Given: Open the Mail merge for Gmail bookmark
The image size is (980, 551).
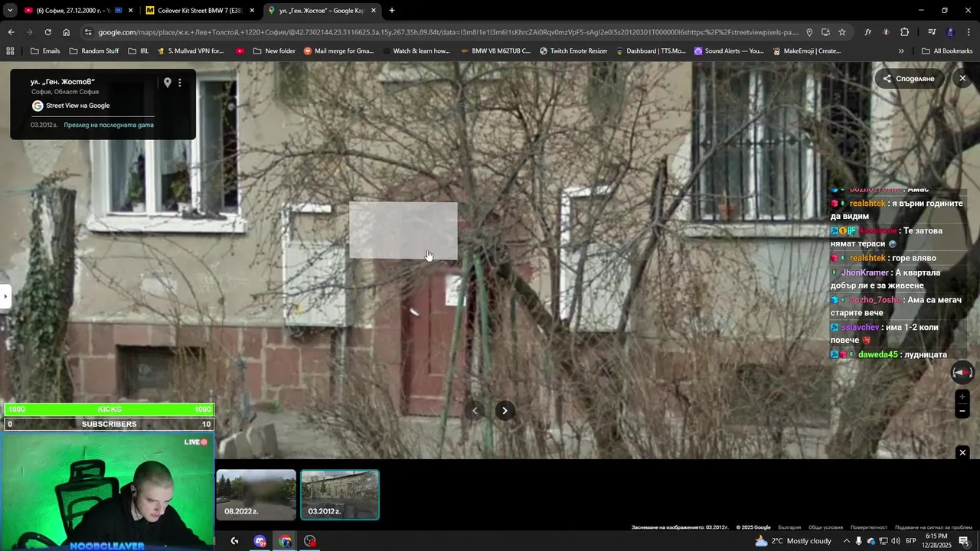Looking at the screenshot, I should [338, 51].
